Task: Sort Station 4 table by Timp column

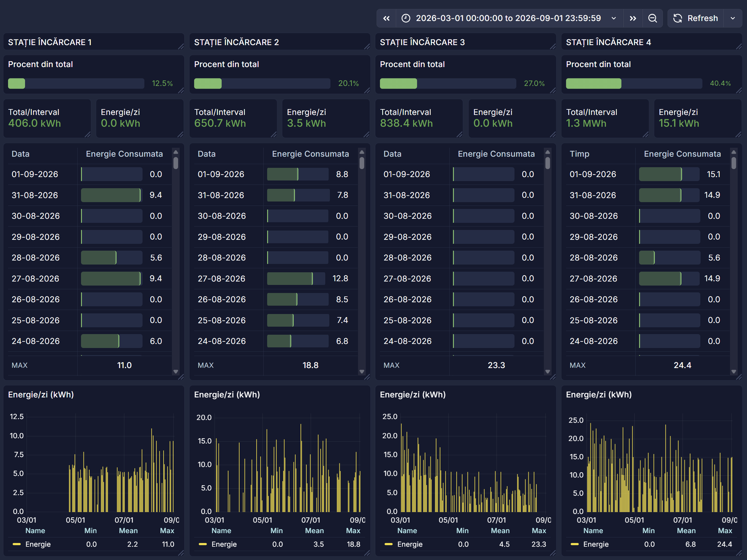Action: tap(579, 154)
